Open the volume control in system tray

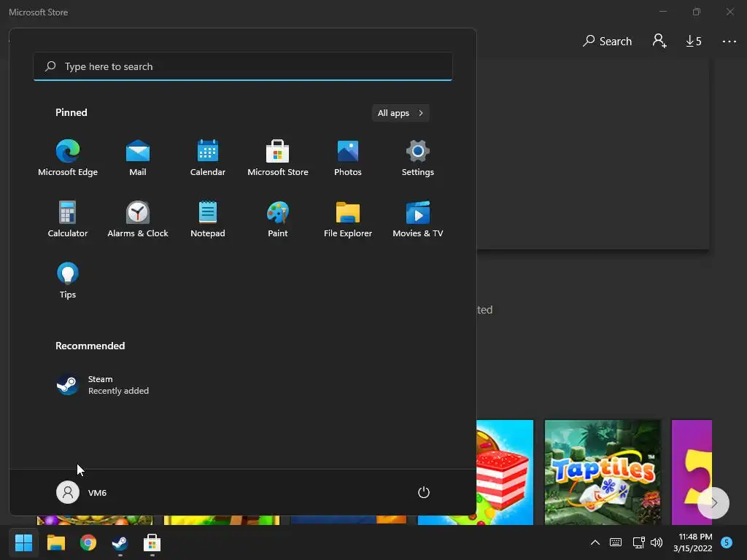tap(657, 542)
